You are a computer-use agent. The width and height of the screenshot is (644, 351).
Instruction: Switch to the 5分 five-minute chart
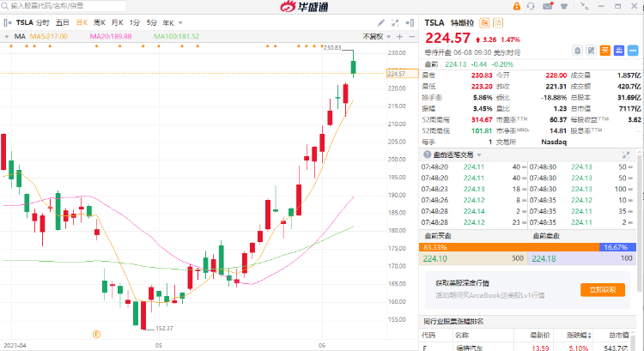click(x=151, y=22)
